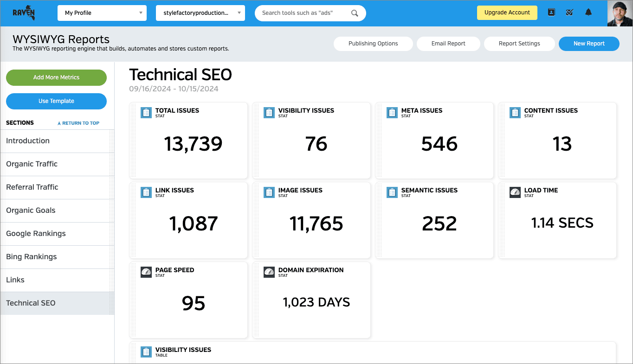Viewport: 633px width, 364px height.
Task: Select the Organic Traffic section
Action: click(x=32, y=164)
